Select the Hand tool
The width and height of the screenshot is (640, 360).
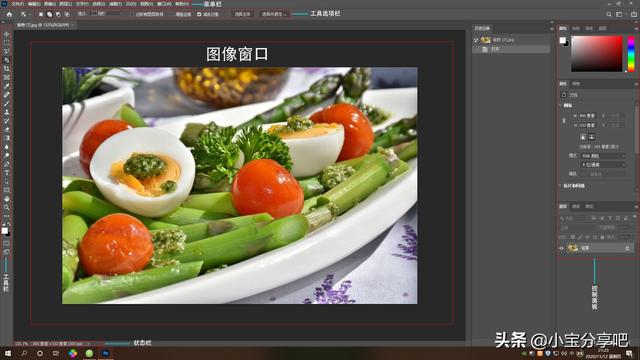7,199
